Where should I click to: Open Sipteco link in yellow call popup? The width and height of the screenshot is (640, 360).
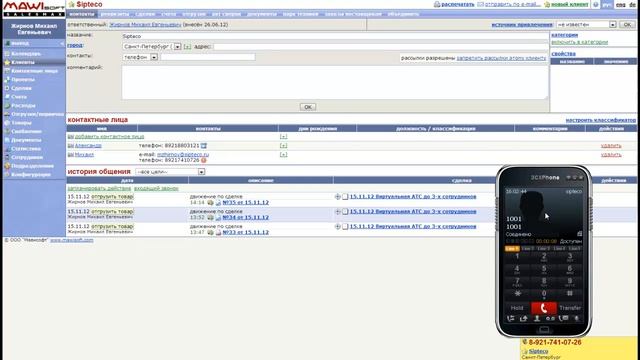[538, 351]
